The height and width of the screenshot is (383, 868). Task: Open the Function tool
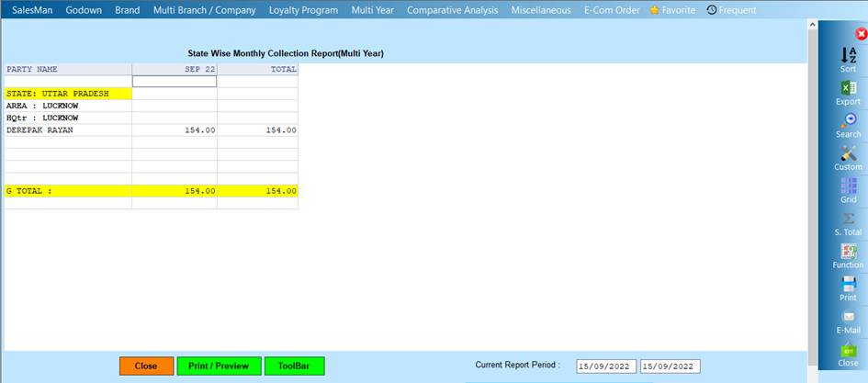tap(848, 252)
